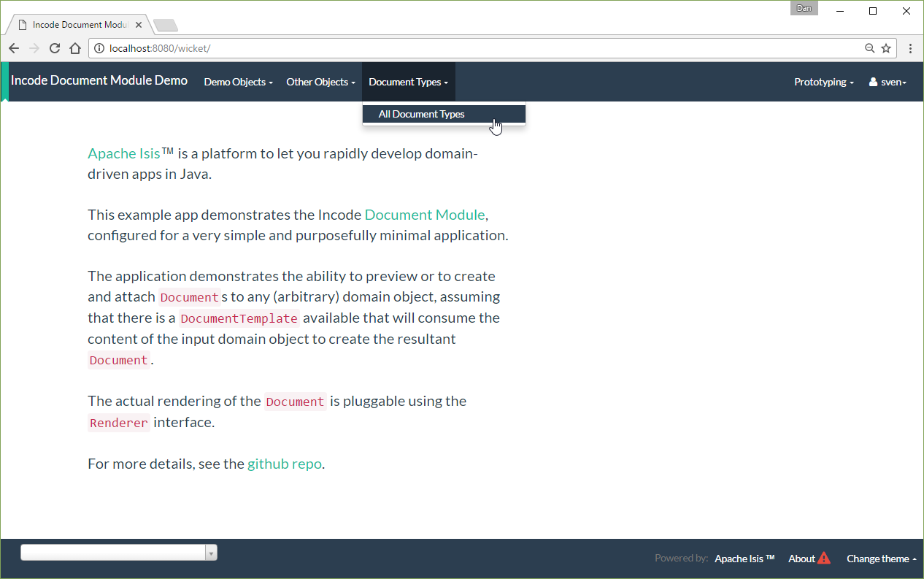Visit the github repo link
The image size is (924, 579).
(x=285, y=464)
